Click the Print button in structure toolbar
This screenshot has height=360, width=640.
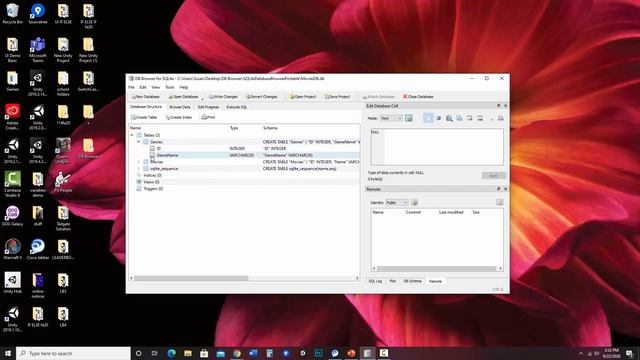(x=208, y=117)
